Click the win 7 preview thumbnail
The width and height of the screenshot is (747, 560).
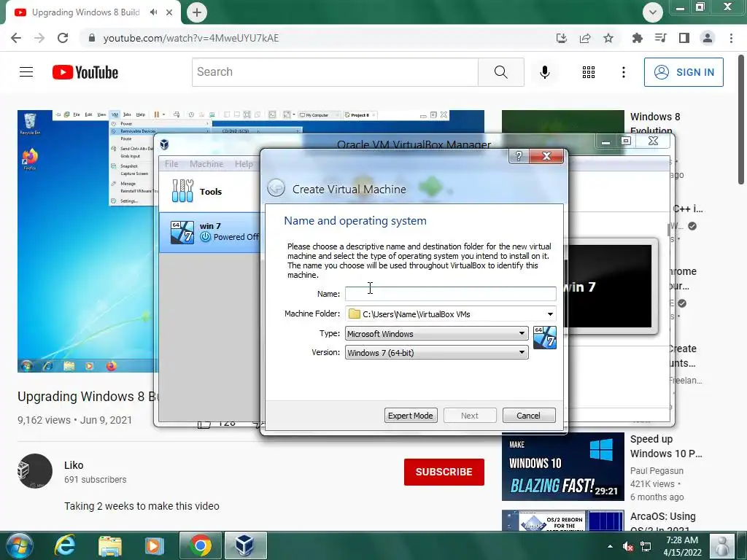(x=608, y=286)
